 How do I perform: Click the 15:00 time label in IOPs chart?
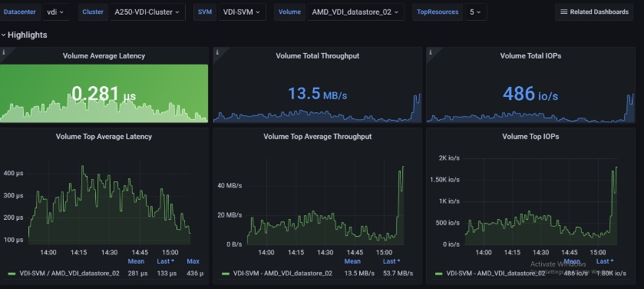pyautogui.click(x=598, y=252)
